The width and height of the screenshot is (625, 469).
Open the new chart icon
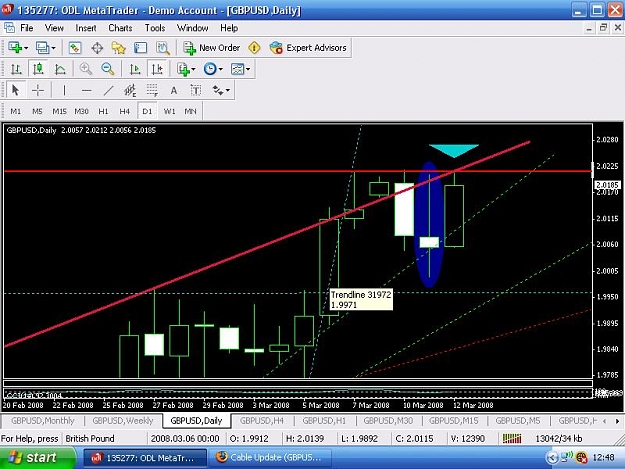(x=15, y=48)
